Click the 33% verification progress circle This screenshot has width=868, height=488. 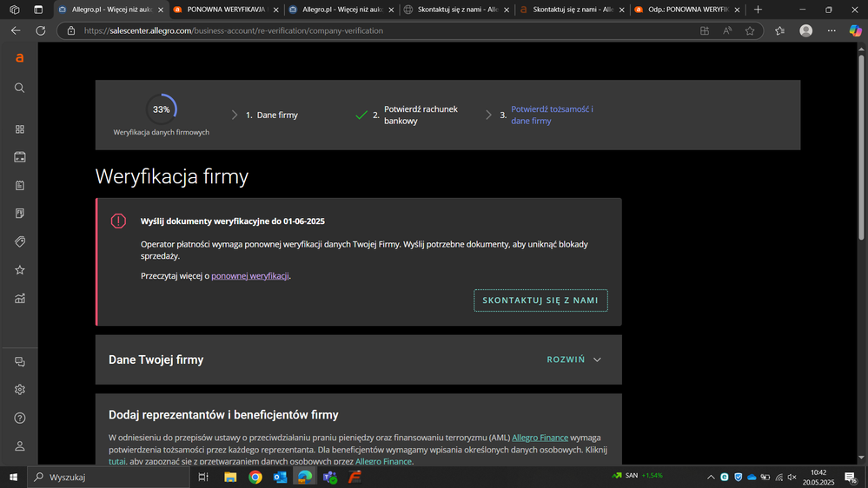pyautogui.click(x=161, y=109)
